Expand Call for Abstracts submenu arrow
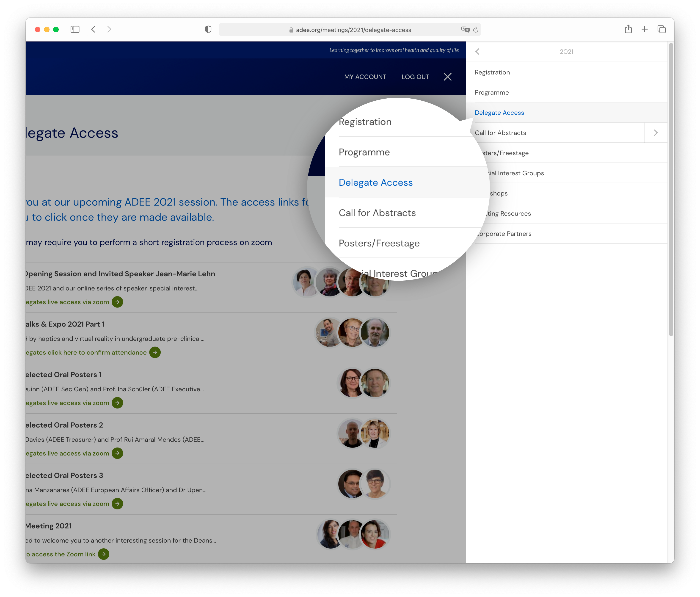The height and width of the screenshot is (597, 700). point(656,133)
